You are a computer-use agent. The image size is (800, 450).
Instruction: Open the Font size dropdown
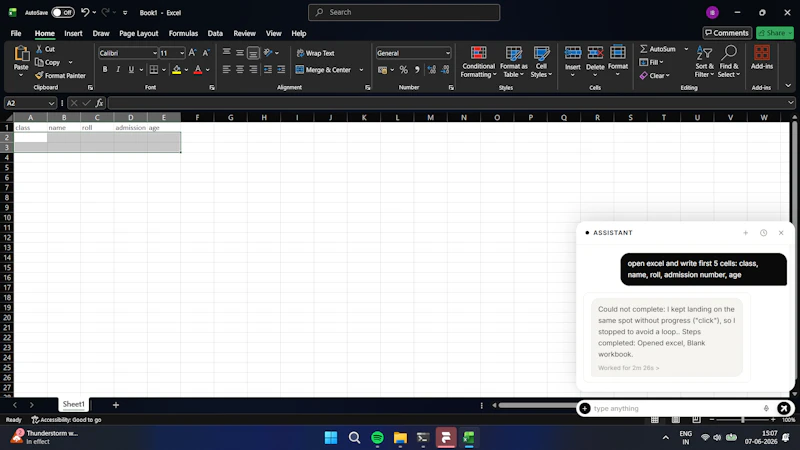[x=182, y=53]
